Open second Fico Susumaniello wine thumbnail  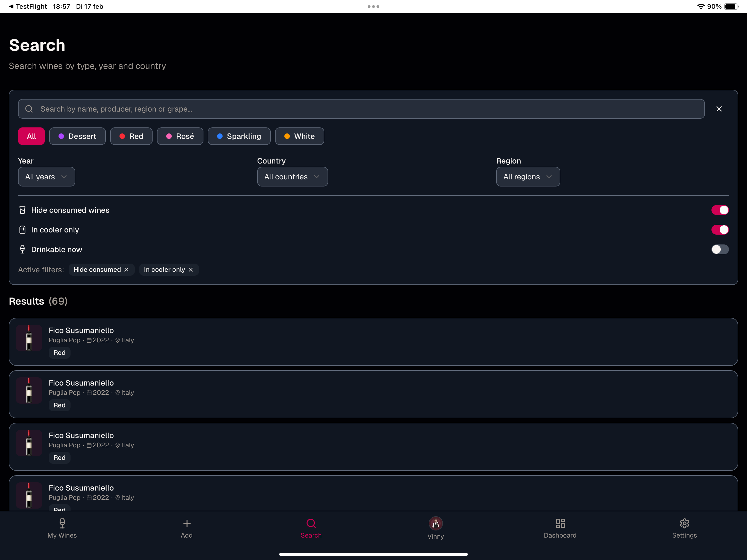pyautogui.click(x=29, y=390)
